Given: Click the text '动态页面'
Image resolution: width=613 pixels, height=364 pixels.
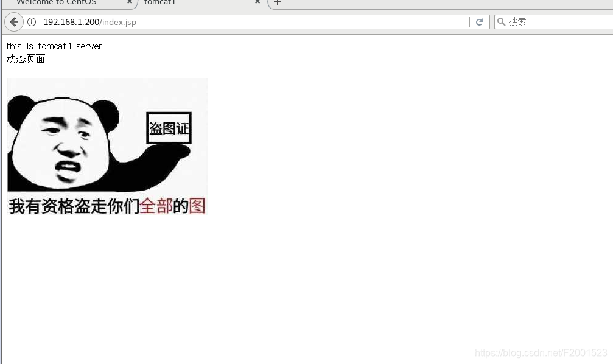Looking at the screenshot, I should click(x=26, y=58).
